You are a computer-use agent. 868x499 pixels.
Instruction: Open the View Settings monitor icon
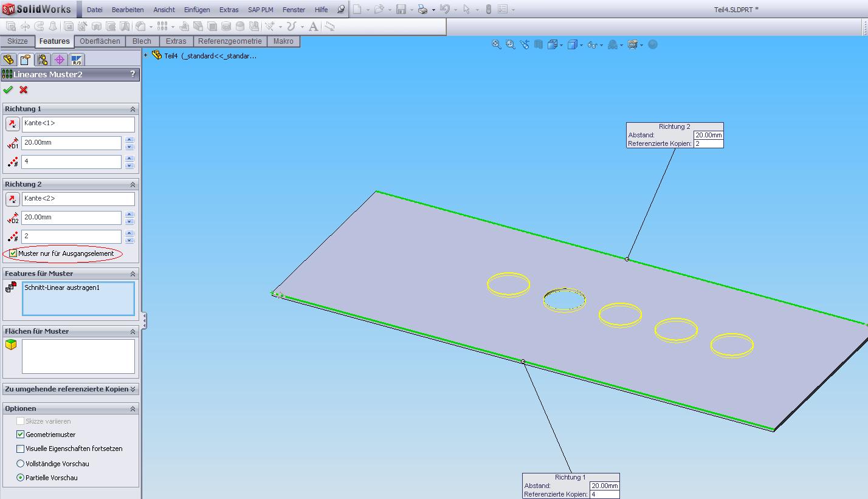click(x=633, y=44)
